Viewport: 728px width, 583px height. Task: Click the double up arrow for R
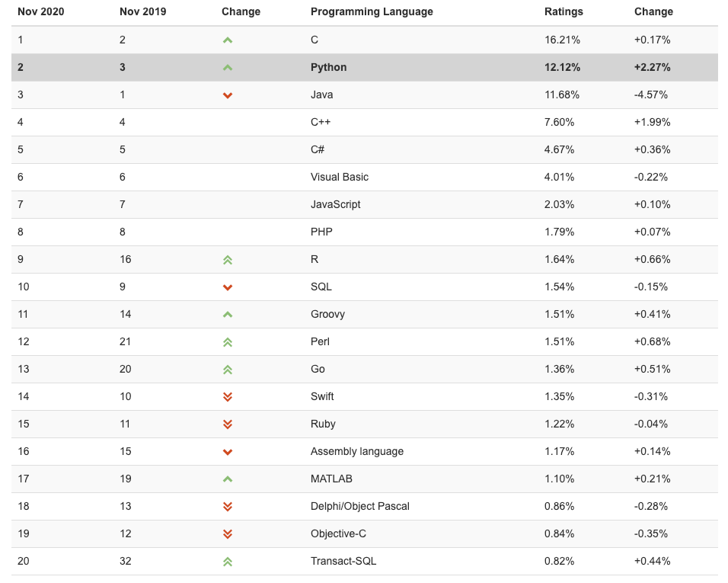[227, 260]
